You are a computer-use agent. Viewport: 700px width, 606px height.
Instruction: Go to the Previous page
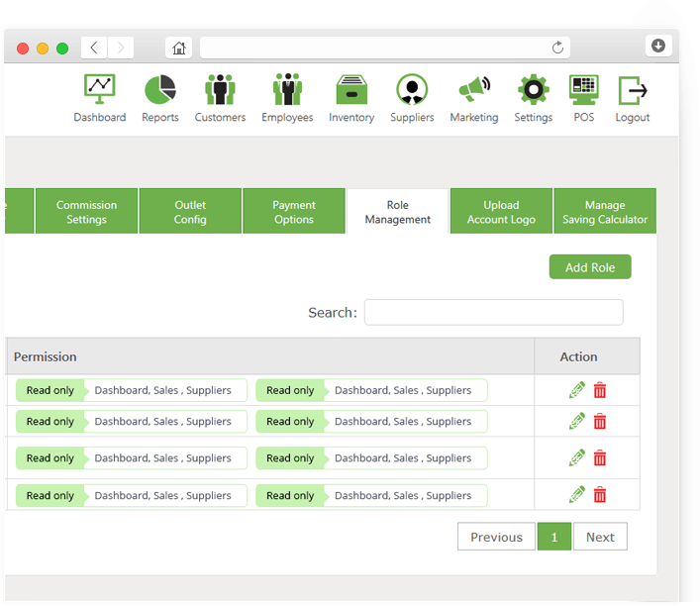496,537
